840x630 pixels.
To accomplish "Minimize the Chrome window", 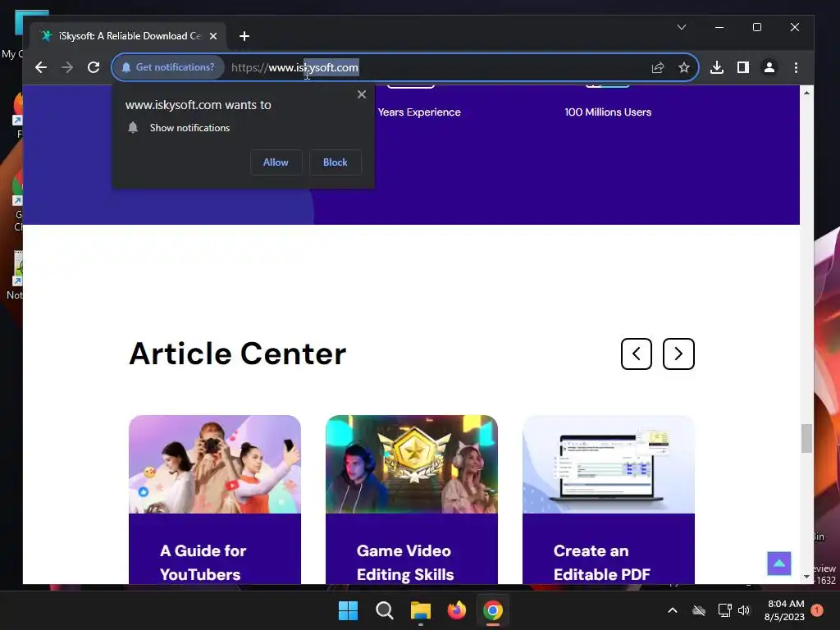I will 719,27.
